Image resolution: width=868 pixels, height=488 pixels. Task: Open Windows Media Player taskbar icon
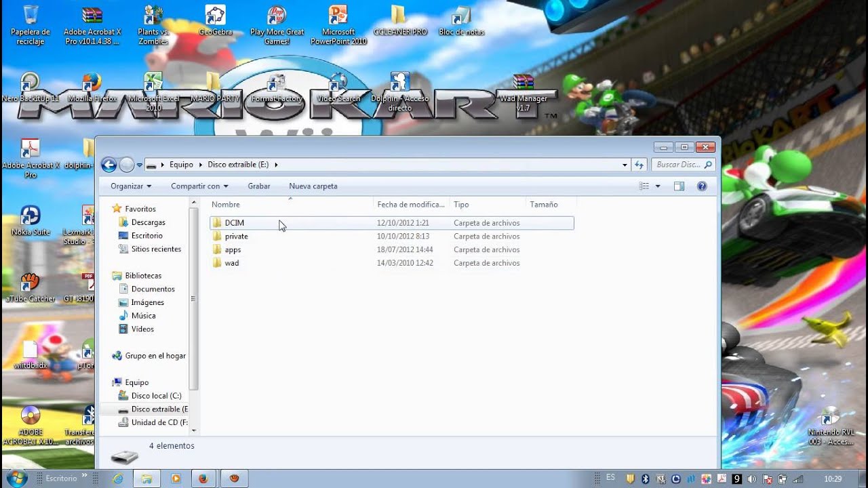(x=176, y=478)
